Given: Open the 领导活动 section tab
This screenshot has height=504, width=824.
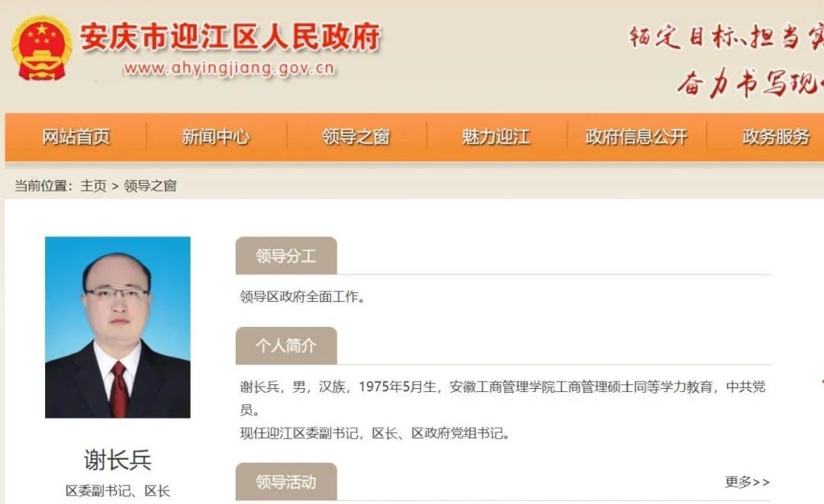Looking at the screenshot, I should tap(286, 481).
